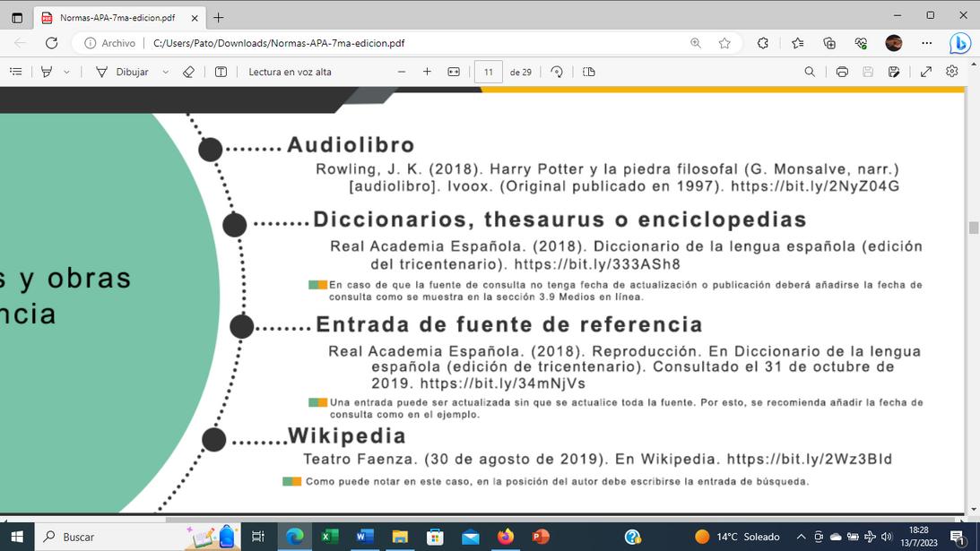Click the address bar file path
The height and width of the screenshot is (551, 980).
coord(279,43)
